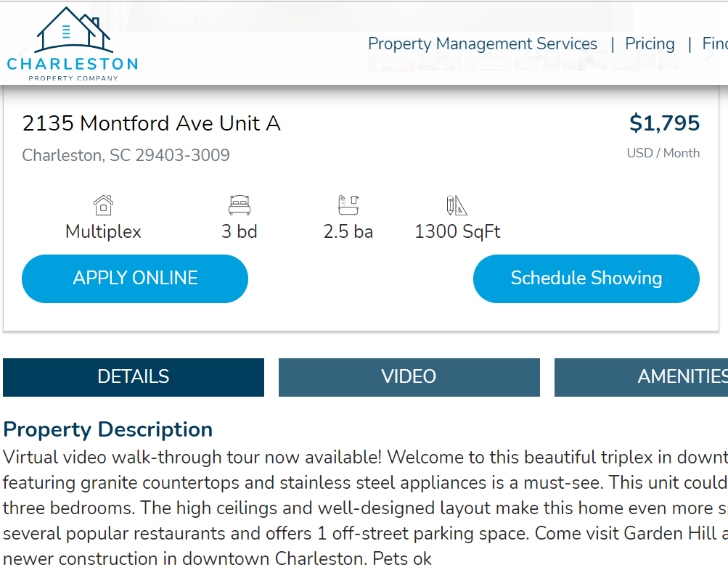Click the 1300 SqFt label

click(x=457, y=231)
